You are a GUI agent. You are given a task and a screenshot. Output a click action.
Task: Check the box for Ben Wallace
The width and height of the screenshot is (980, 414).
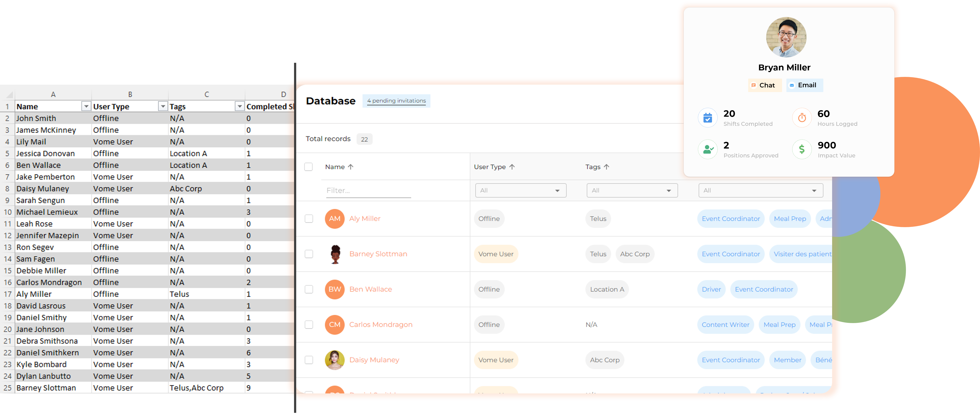click(x=309, y=289)
